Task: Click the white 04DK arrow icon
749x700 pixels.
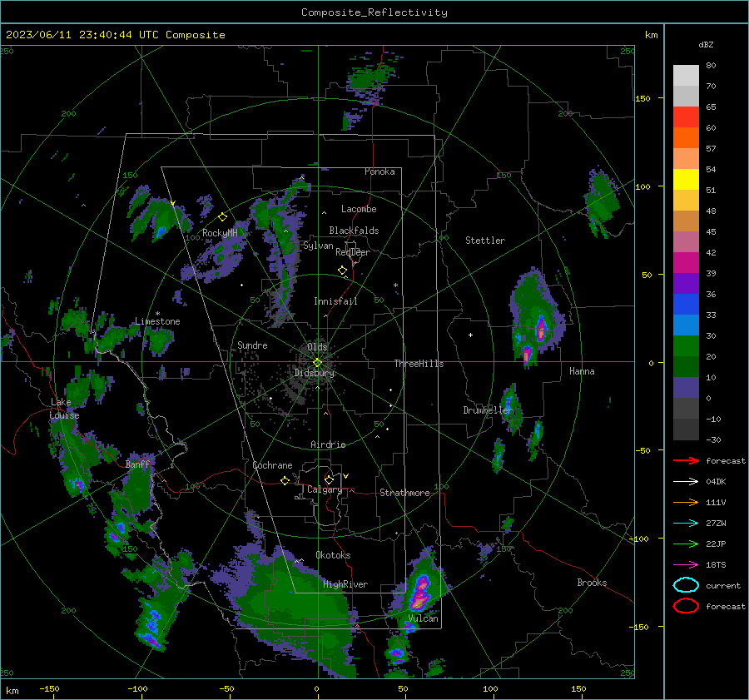Action: tap(686, 481)
